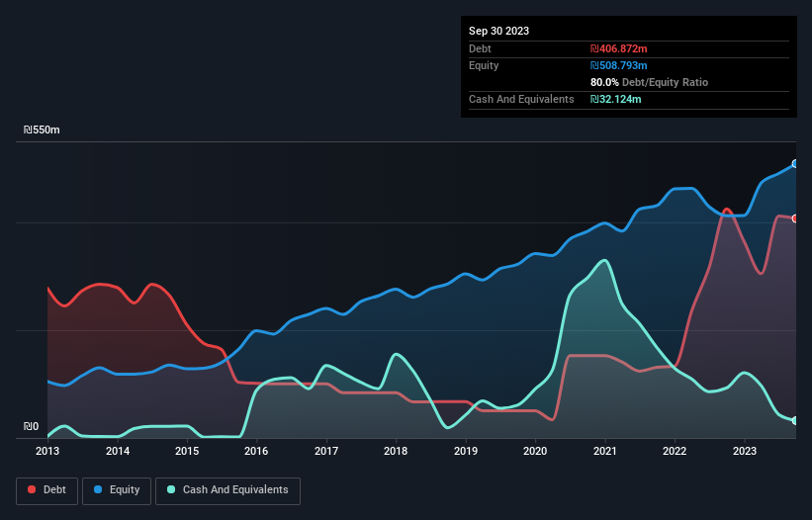Click the ₪32.124m cash value

pos(616,99)
